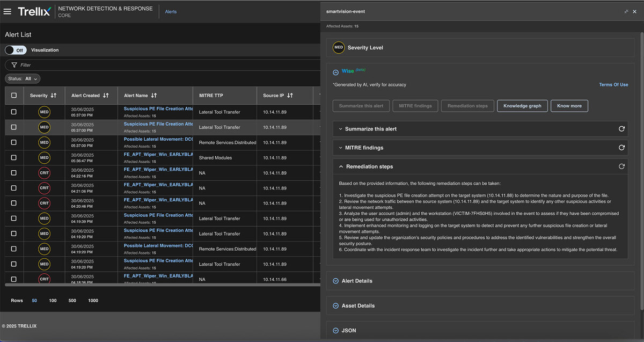Check the 04:21:06 PM alert row checkbox
Viewport: 644px width, 342px height.
click(x=14, y=188)
